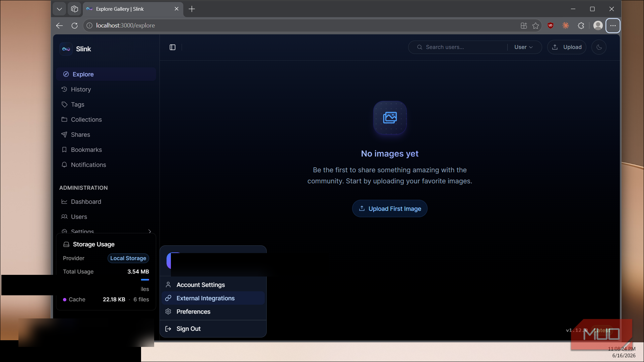
Task: Click the Local Storage provider badge
Action: [x=128, y=258]
